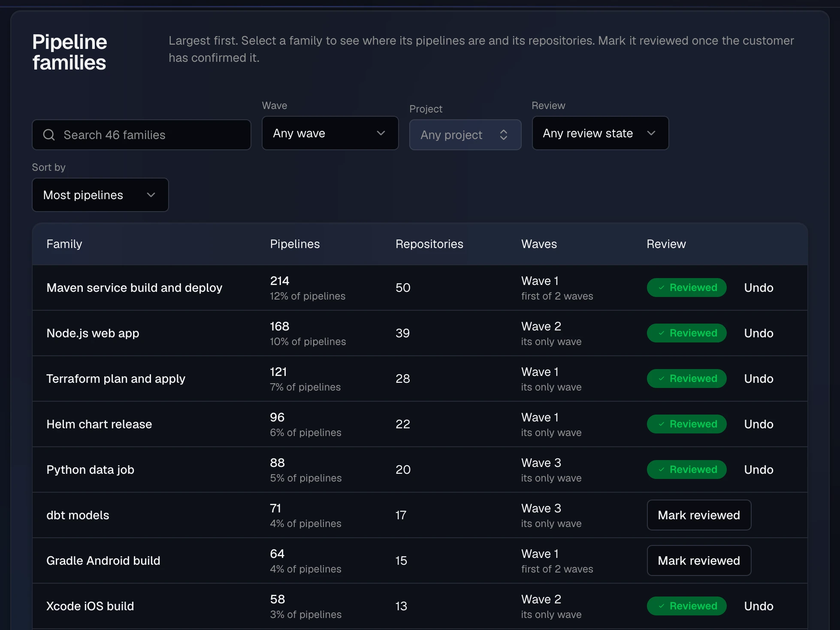Click the 'first of 2 waves' text for Gradle
The image size is (840, 630).
pyautogui.click(x=557, y=569)
